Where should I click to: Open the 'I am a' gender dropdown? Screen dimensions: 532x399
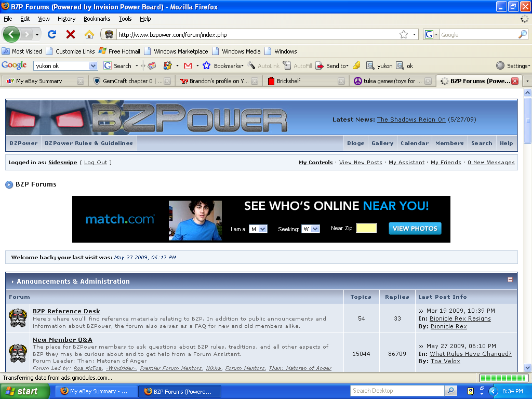pos(258,229)
